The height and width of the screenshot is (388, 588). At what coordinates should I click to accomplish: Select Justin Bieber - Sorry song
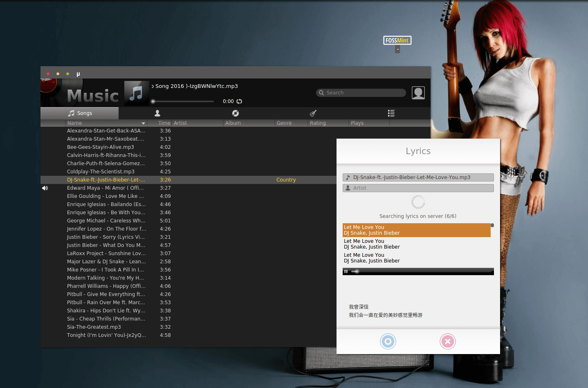[106, 237]
